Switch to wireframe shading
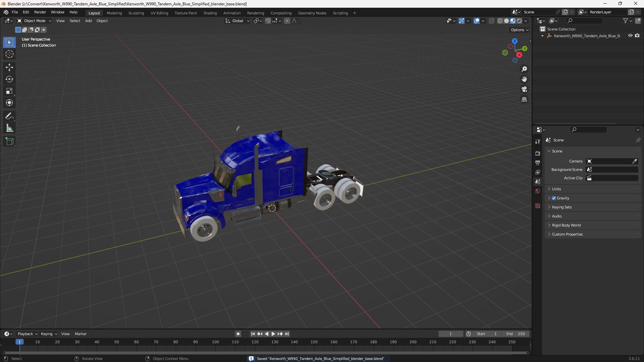Image resolution: width=644 pixels, height=362 pixels. click(x=500, y=21)
